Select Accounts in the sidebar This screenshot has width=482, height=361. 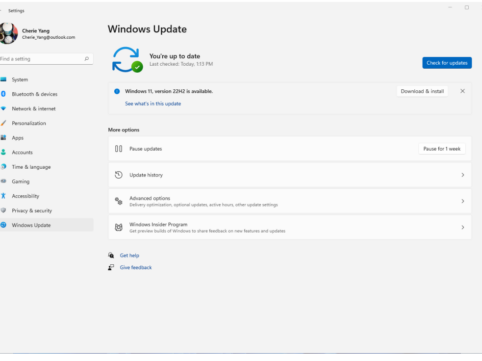tap(46, 152)
